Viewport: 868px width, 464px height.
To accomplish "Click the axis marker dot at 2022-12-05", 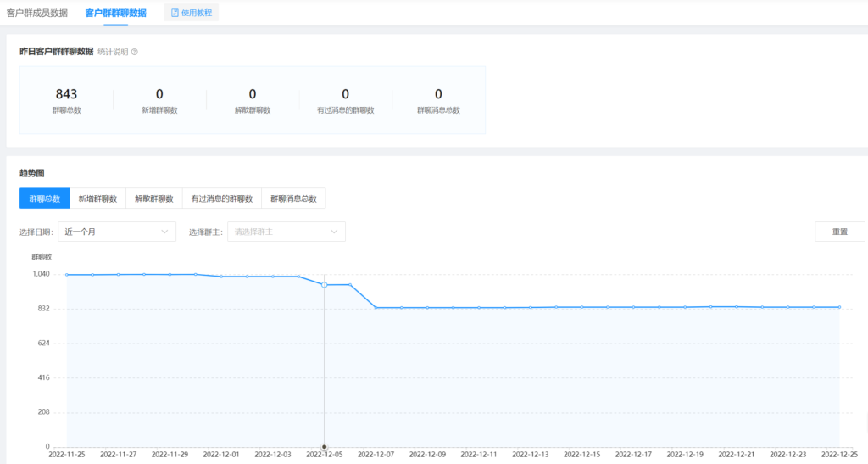I will (324, 446).
